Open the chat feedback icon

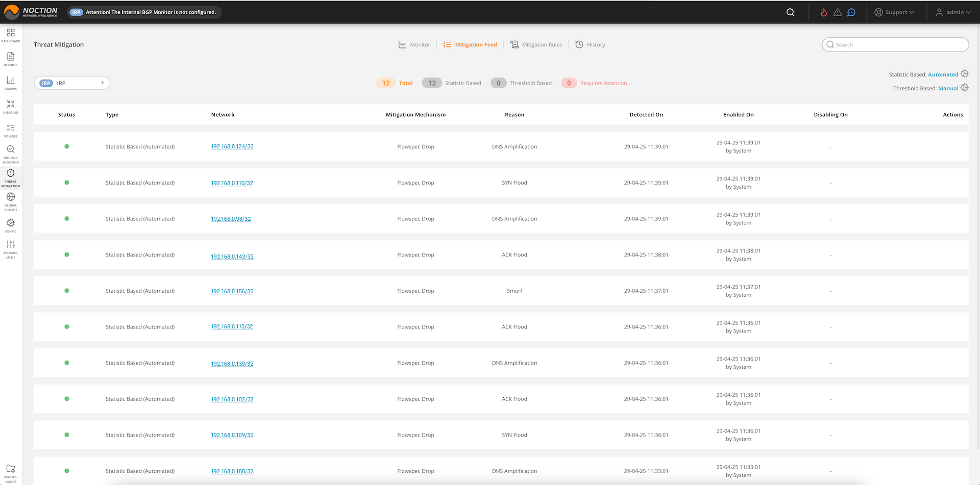[x=851, y=12]
